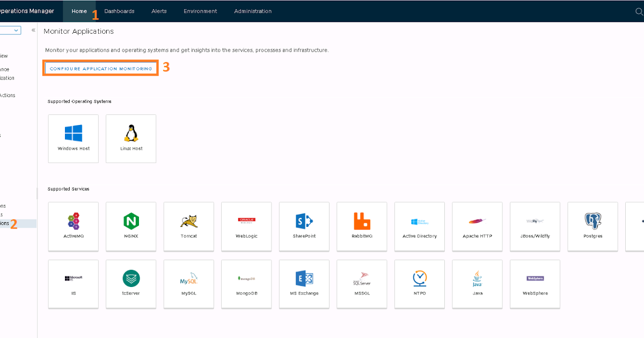Open the Windows Host tile
The height and width of the screenshot is (338, 644).
coord(74,138)
